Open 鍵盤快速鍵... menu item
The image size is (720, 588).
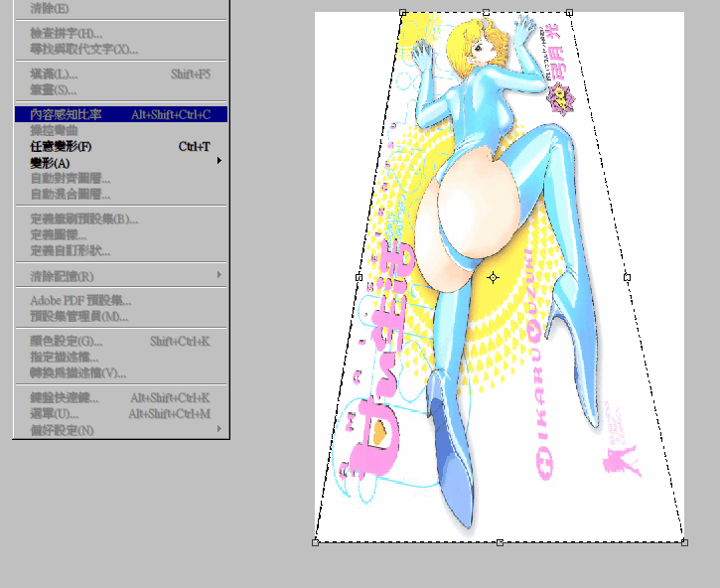pos(121,398)
